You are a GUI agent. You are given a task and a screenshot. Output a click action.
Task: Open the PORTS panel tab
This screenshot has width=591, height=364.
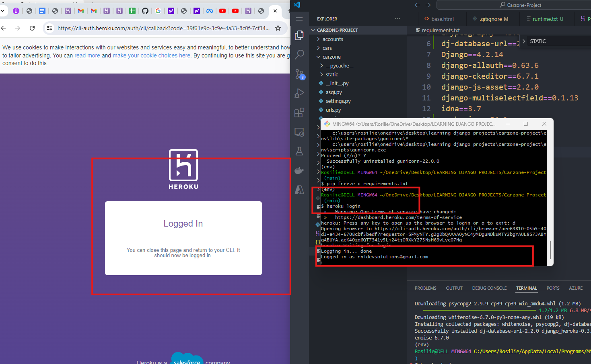click(x=553, y=288)
